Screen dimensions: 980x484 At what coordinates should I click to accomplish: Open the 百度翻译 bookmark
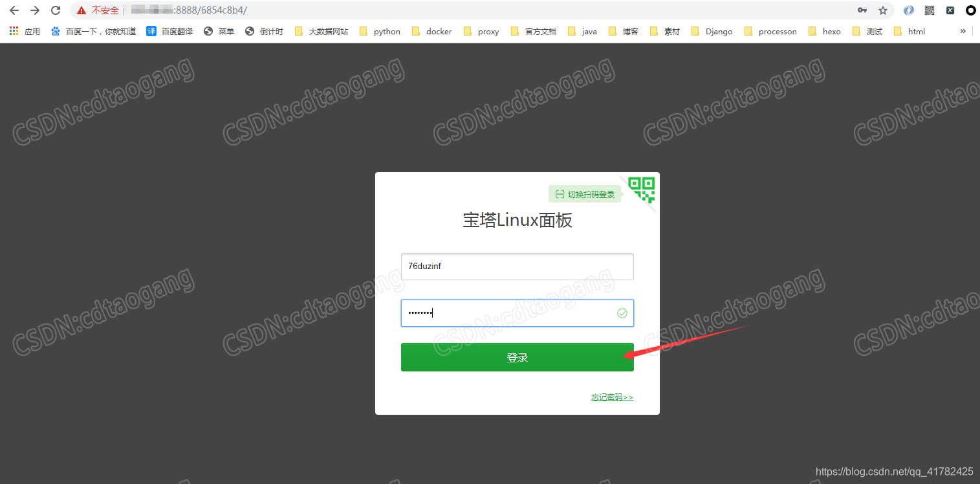click(x=169, y=31)
